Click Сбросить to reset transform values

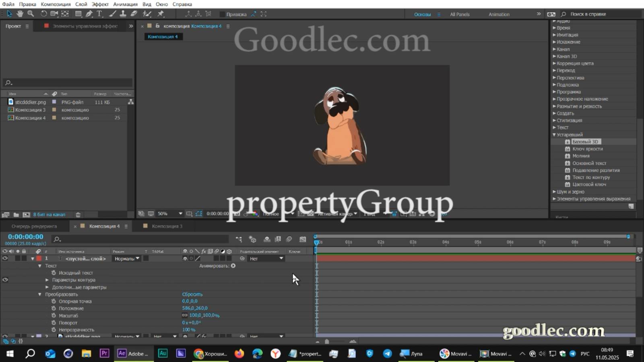pyautogui.click(x=192, y=294)
